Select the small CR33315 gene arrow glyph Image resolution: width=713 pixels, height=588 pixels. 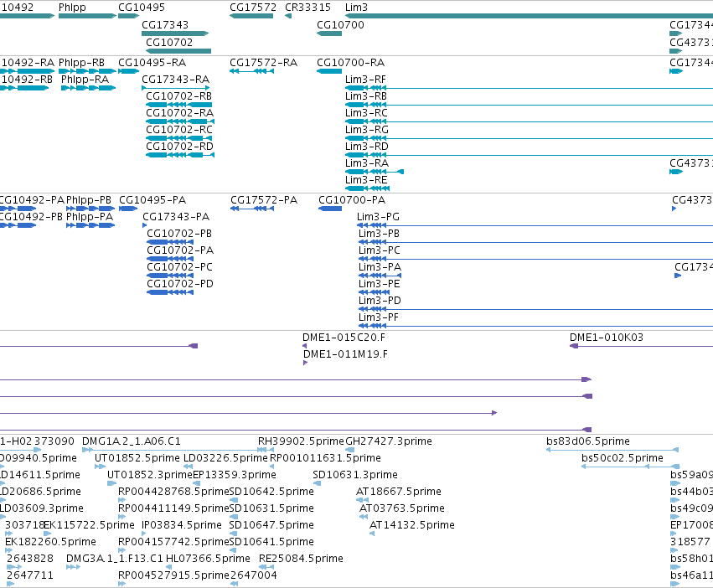pyautogui.click(x=288, y=17)
